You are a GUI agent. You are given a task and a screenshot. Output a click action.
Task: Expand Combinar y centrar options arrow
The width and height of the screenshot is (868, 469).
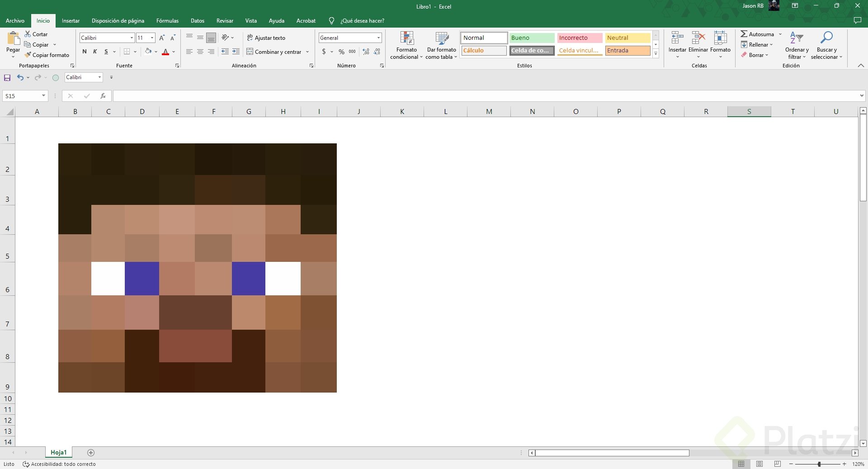click(307, 52)
